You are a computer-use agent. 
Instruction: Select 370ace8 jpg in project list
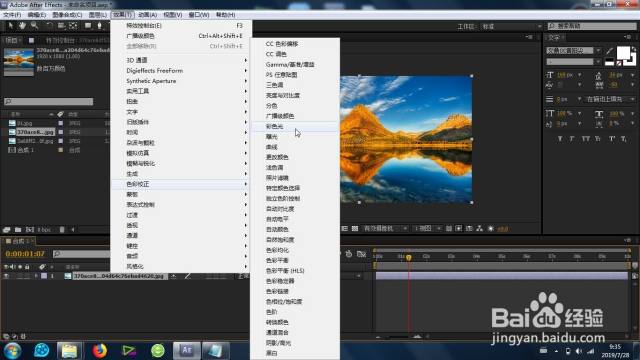pos(34,132)
